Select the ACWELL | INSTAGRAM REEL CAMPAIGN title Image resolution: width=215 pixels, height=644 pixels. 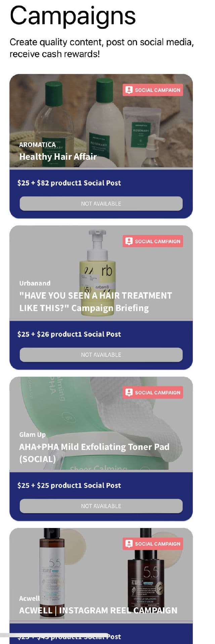click(x=98, y=610)
